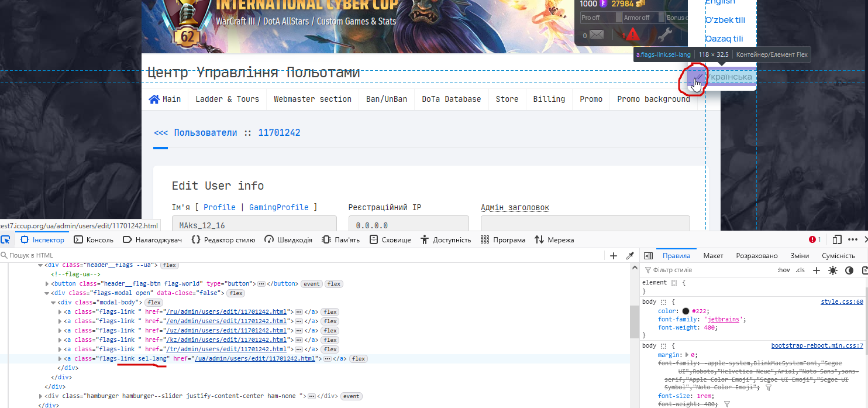Open the DevTools three-dot options menu
Screen dimensions: 868x408
coord(853,239)
